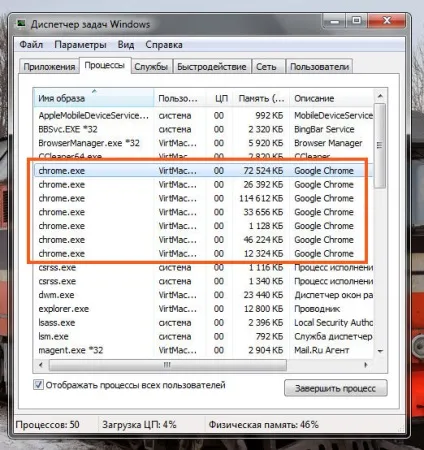Click the vertical scrollbar up arrow
424x450 pixels.
tap(380, 97)
